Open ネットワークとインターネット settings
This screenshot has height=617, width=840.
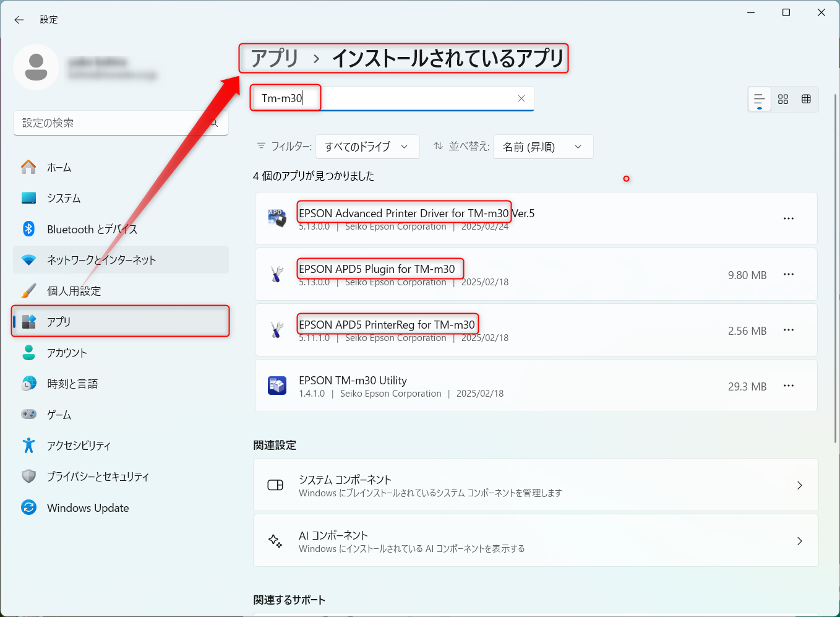tap(121, 260)
